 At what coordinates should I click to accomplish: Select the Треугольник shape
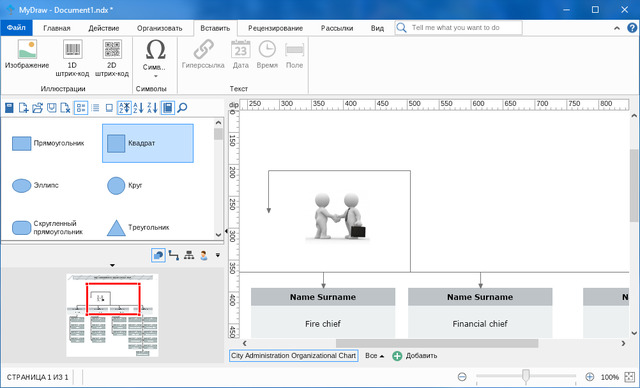[x=148, y=227]
